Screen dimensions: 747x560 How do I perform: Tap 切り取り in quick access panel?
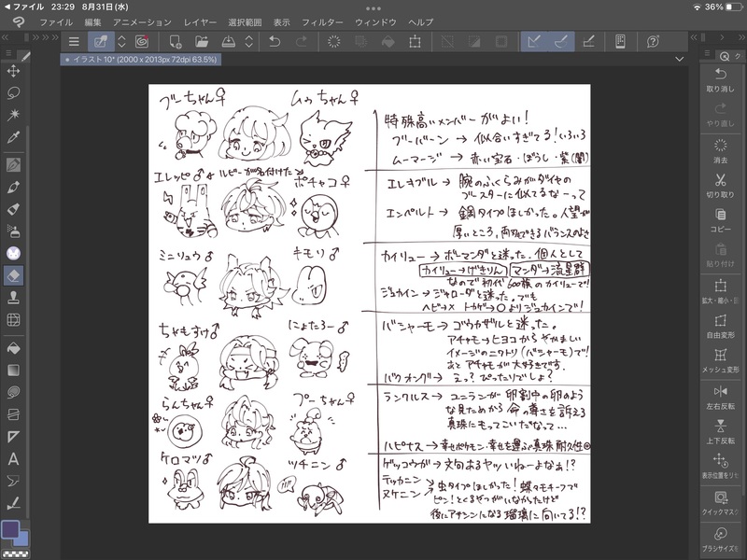coord(720,186)
